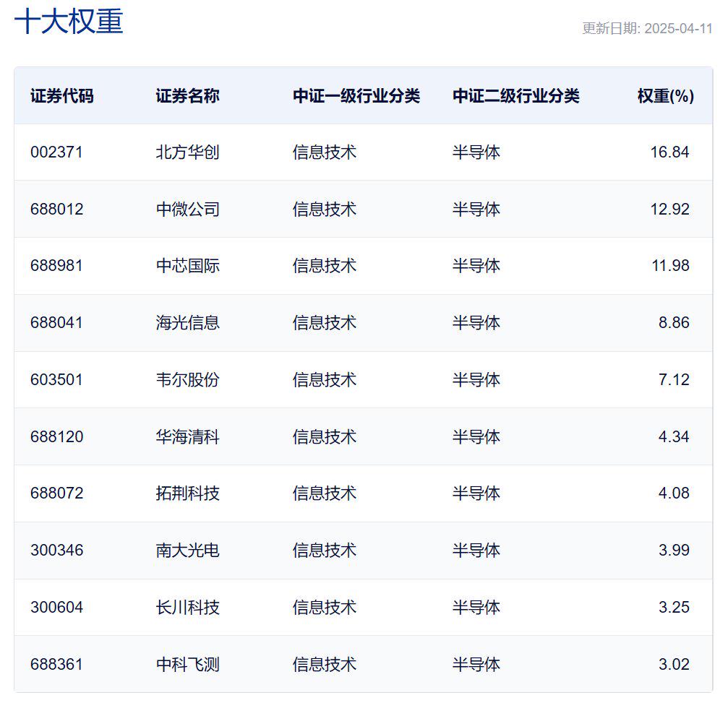
Task: Click weight value 4.08
Action: pyautogui.click(x=674, y=493)
